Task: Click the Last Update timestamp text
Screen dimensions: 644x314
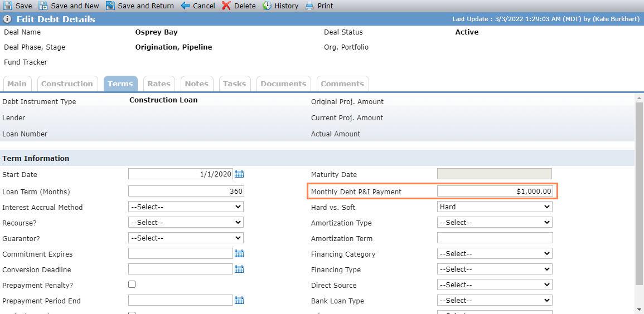Action: pos(546,19)
